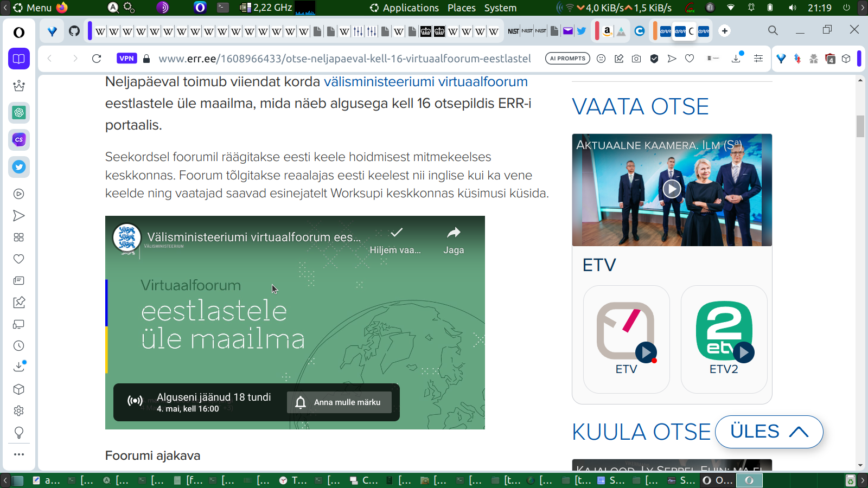The width and height of the screenshot is (868, 488).
Task: Open Extensions cube in the sidebar
Action: pyautogui.click(x=19, y=389)
